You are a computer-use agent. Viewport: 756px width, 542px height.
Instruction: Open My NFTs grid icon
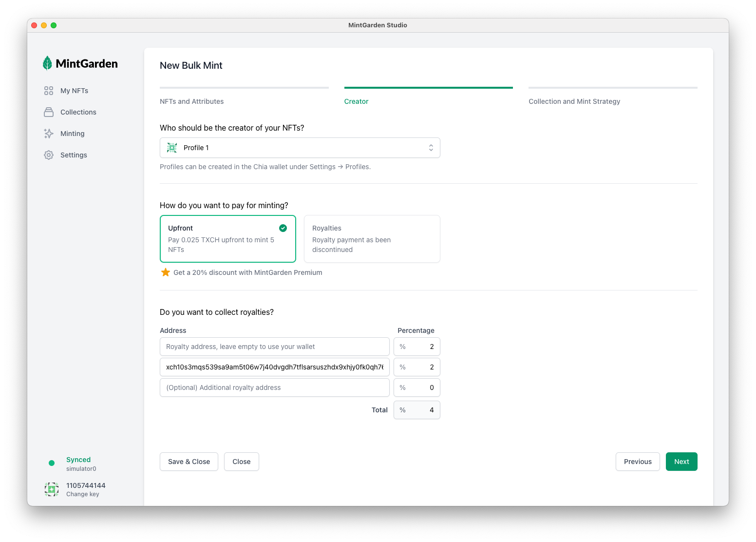click(49, 91)
